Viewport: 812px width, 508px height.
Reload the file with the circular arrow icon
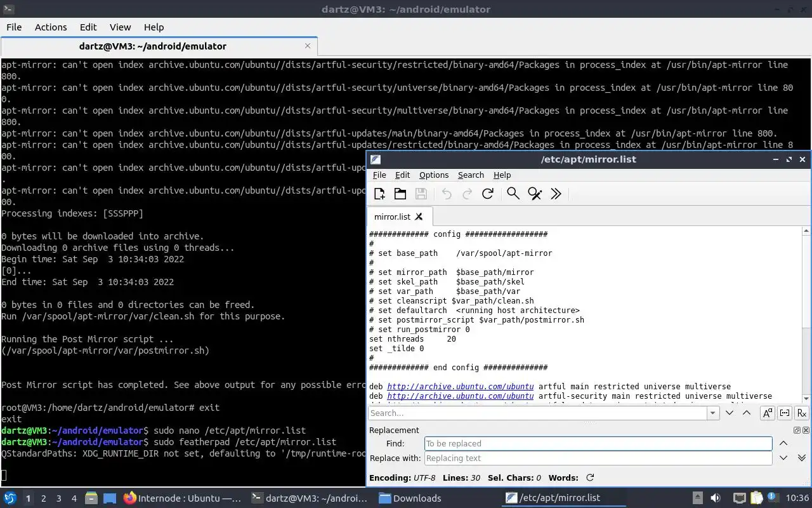(488, 194)
